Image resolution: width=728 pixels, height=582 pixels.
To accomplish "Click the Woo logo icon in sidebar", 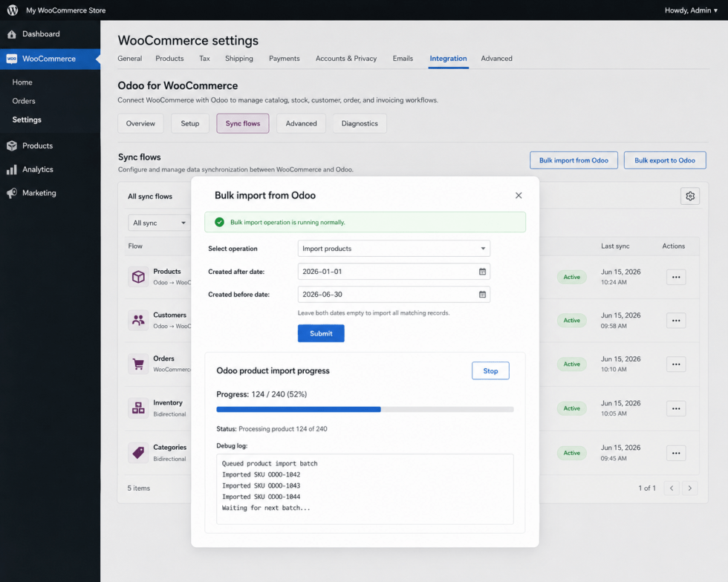I will click(x=12, y=59).
